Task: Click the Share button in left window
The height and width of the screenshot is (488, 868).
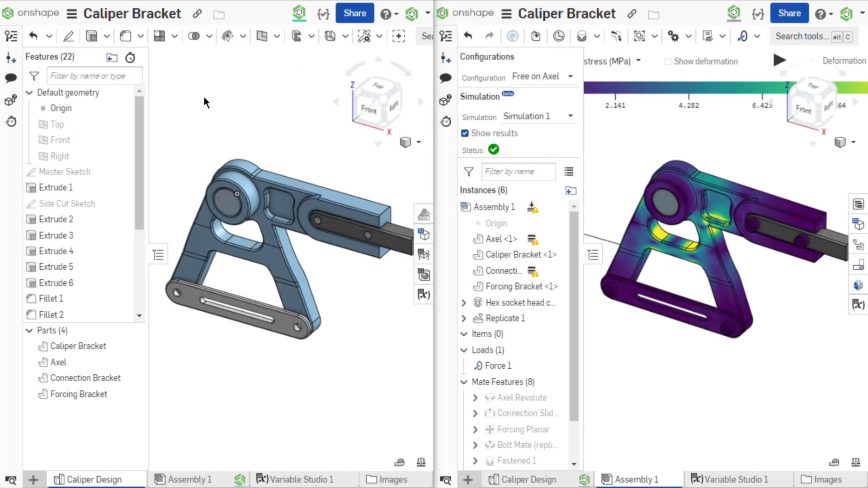Action: point(354,13)
